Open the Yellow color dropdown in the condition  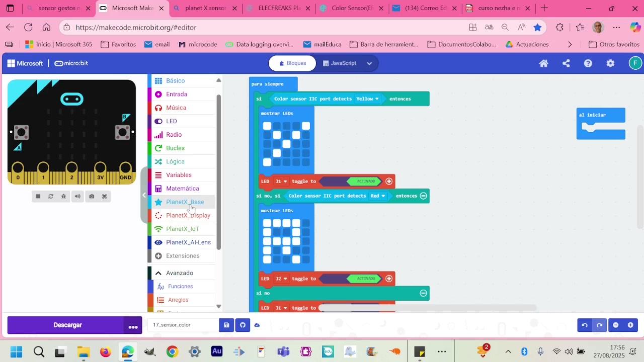pos(367,99)
